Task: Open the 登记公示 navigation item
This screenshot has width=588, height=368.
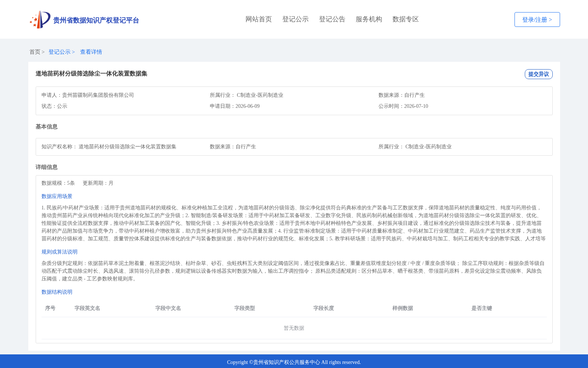Action: point(295,19)
